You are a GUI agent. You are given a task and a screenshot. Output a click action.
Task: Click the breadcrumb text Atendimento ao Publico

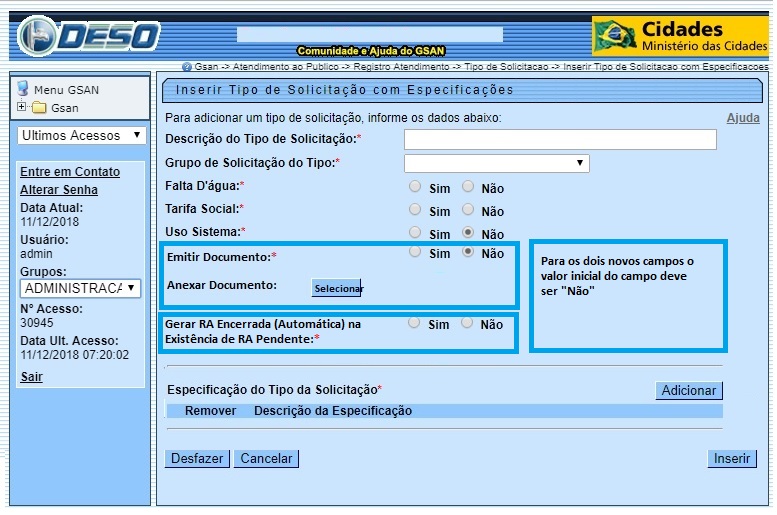[286, 66]
